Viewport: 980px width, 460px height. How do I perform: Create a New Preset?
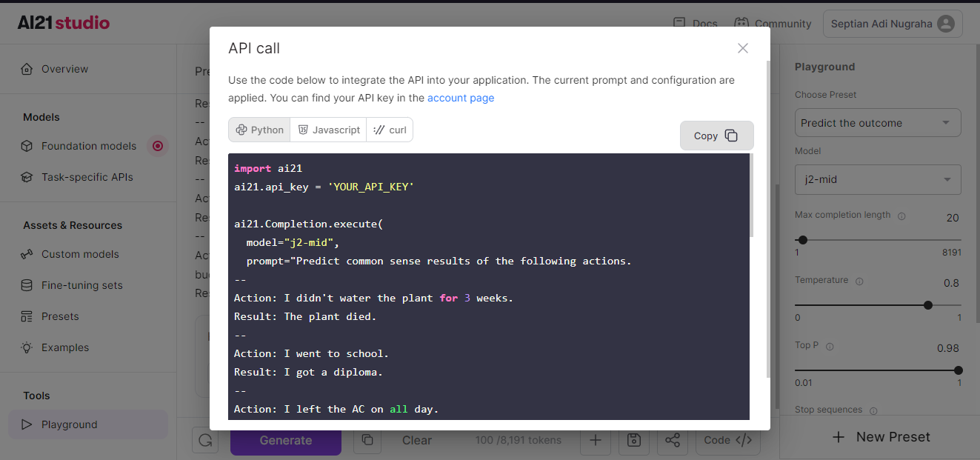(x=880, y=437)
